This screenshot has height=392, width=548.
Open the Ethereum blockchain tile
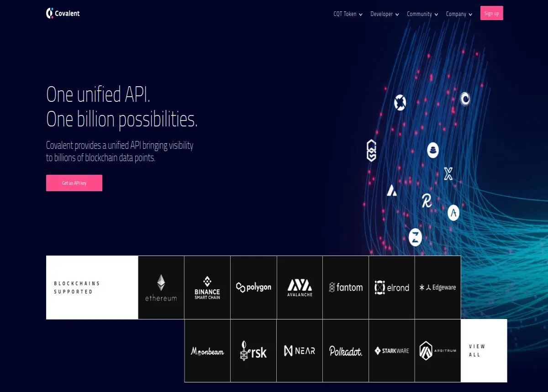pyautogui.click(x=161, y=287)
